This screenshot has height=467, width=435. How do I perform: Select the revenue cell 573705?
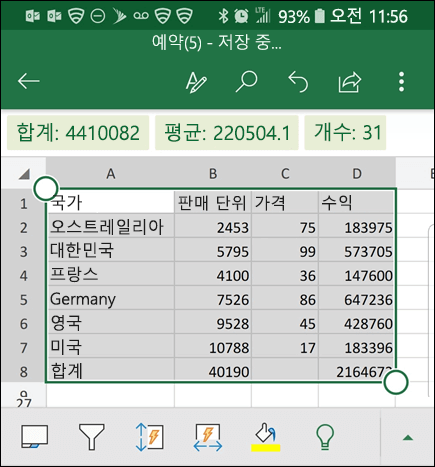coord(357,250)
